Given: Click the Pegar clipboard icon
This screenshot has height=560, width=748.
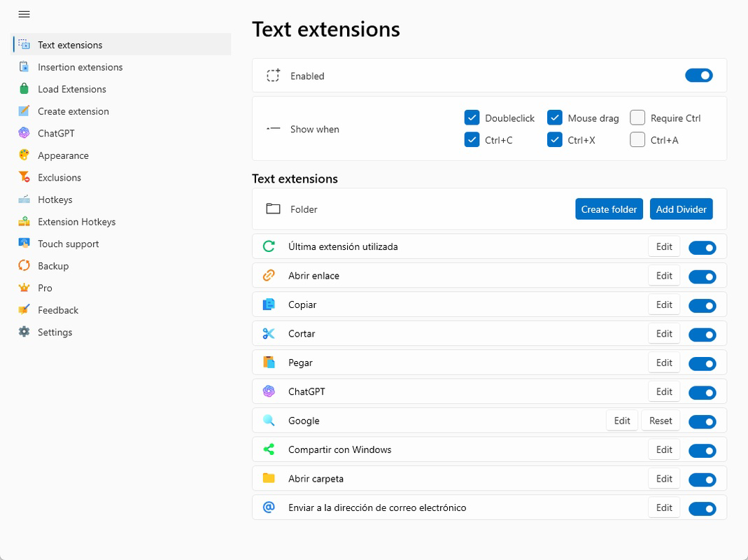Looking at the screenshot, I should click(x=269, y=363).
